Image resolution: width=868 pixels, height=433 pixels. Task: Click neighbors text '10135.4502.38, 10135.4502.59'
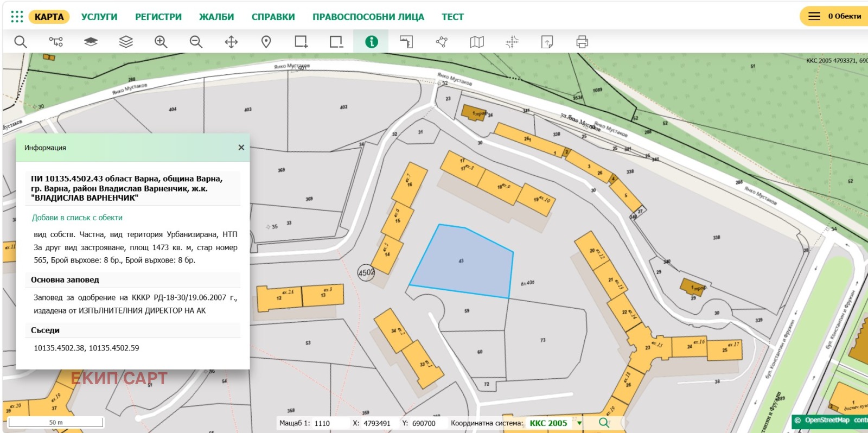pyautogui.click(x=86, y=348)
